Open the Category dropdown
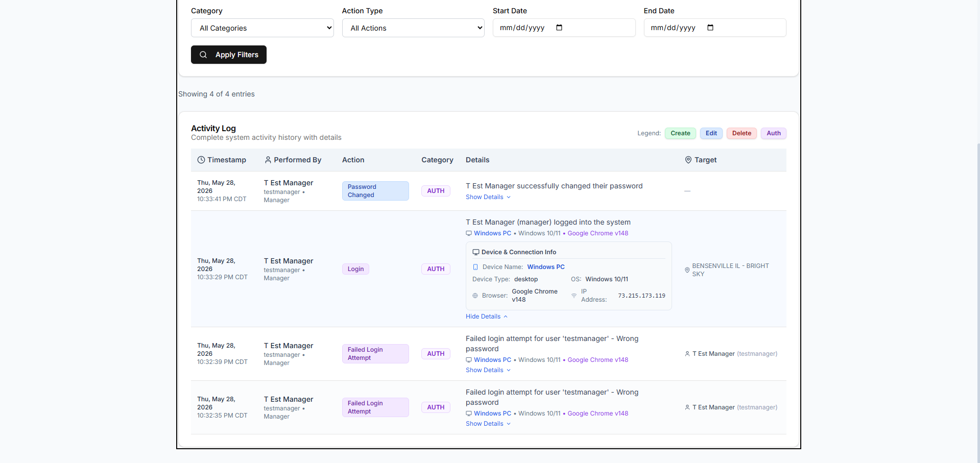 tap(262, 28)
